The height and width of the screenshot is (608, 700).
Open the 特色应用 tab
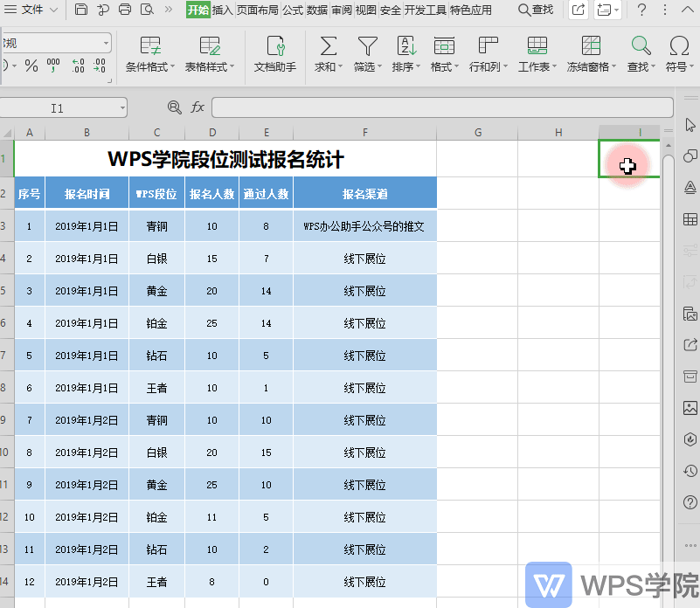tap(470, 10)
